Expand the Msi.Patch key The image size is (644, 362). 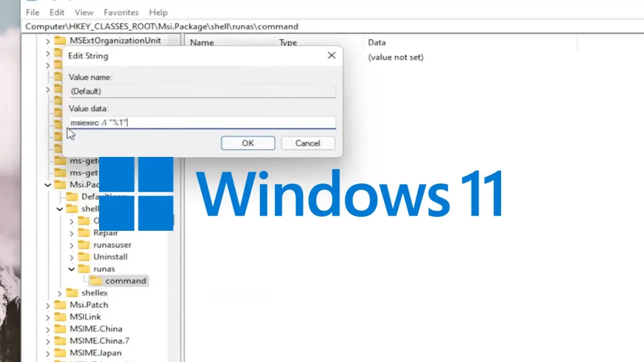pos(48,305)
